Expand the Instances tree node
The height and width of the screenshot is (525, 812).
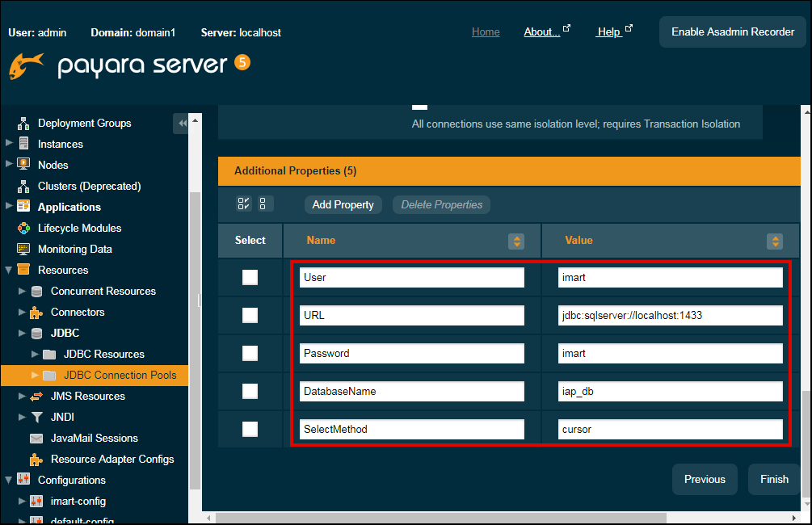click(x=9, y=142)
